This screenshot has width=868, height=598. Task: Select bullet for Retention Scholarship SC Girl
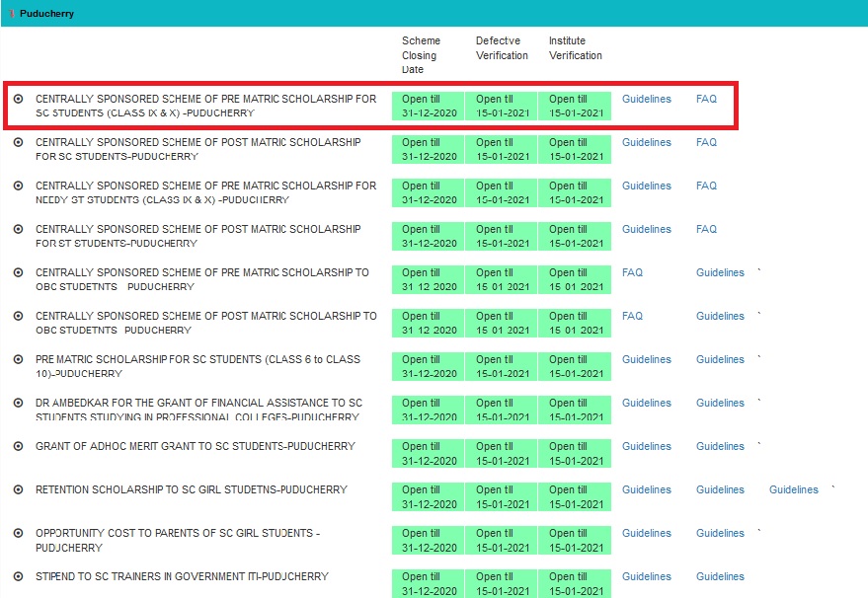(18, 489)
